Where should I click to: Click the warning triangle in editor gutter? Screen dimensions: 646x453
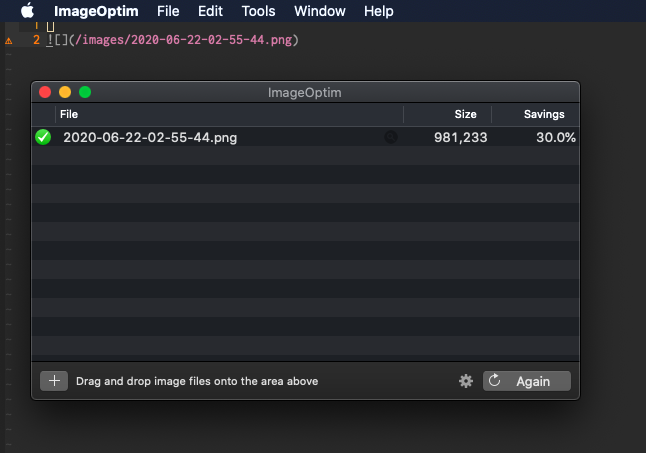[10, 40]
